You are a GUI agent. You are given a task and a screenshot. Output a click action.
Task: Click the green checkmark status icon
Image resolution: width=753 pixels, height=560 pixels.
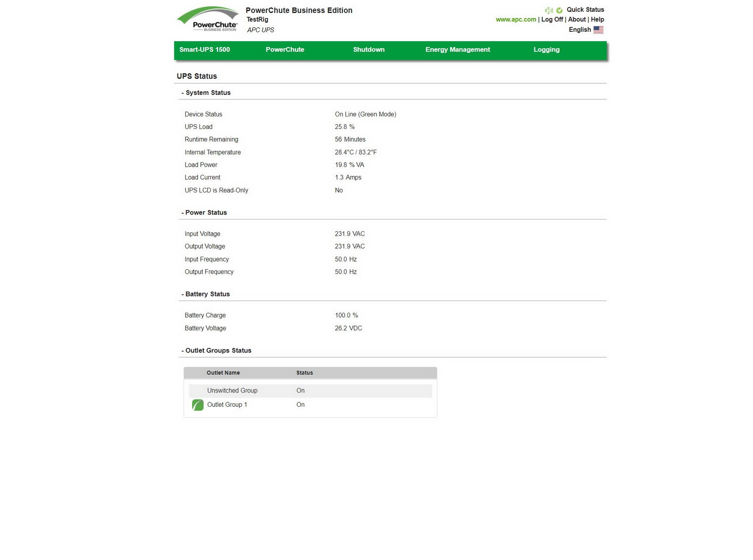(559, 10)
